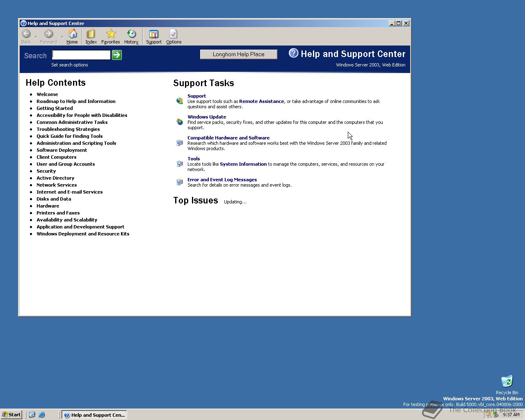Go to Home via house icon

[72, 34]
